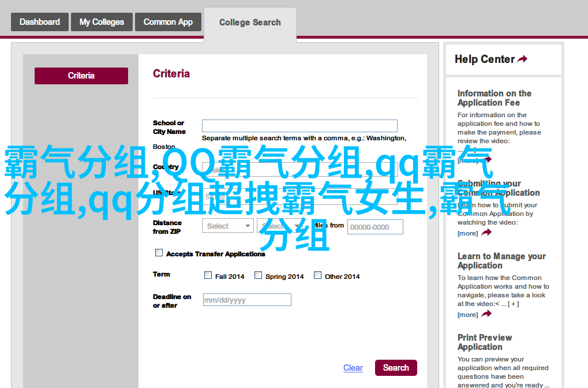Switch to the Dashboard tab
Screen dimensions: 588x388
coord(40,22)
